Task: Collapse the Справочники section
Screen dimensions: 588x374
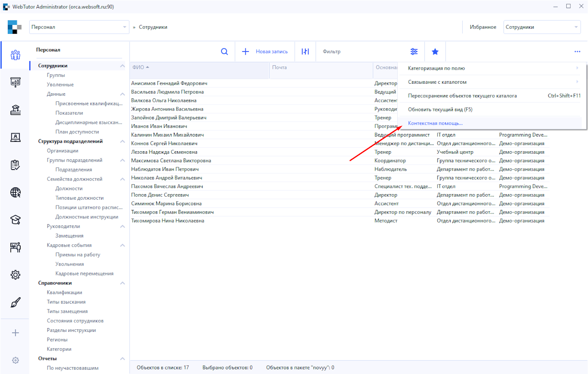Action: point(122,283)
